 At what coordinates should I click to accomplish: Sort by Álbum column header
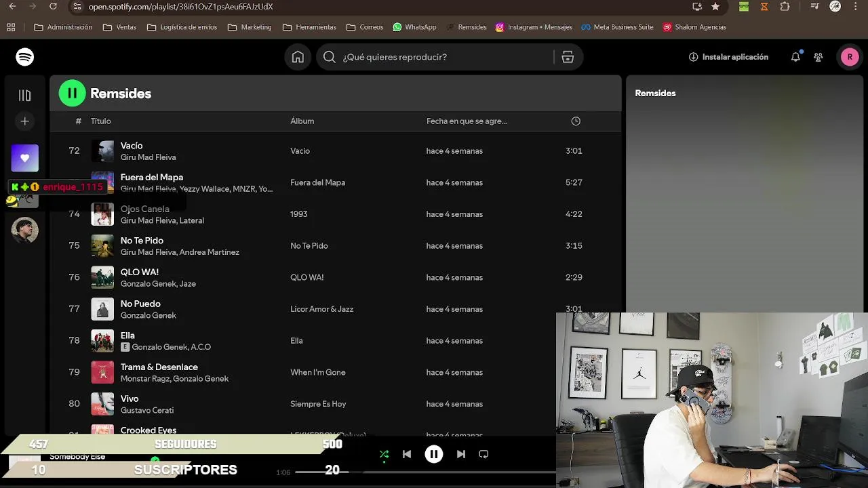pyautogui.click(x=302, y=121)
